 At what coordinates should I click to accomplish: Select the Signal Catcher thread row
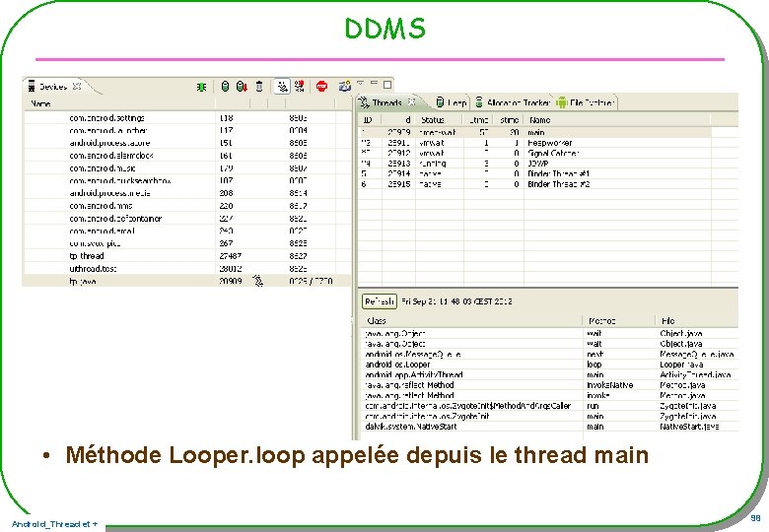(534, 154)
